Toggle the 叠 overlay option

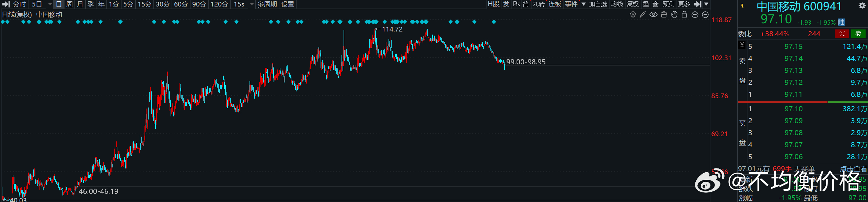coord(646,4)
